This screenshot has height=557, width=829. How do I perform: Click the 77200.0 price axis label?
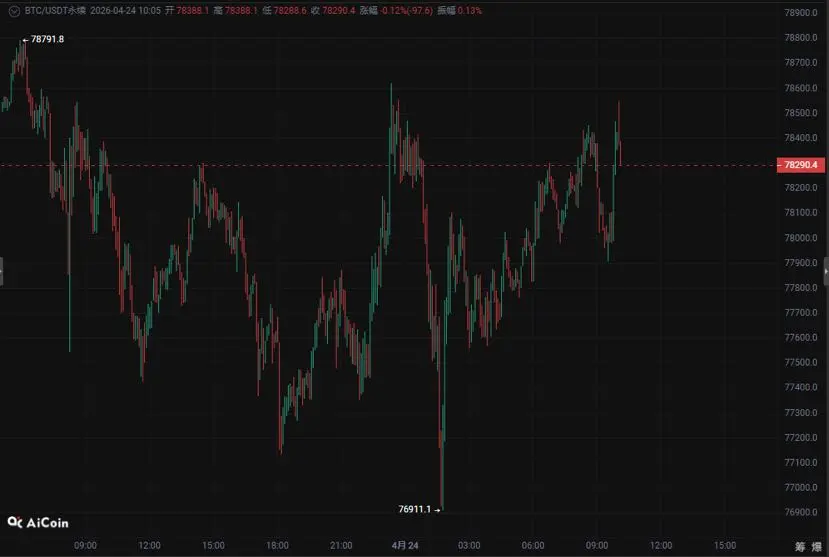(x=800, y=438)
